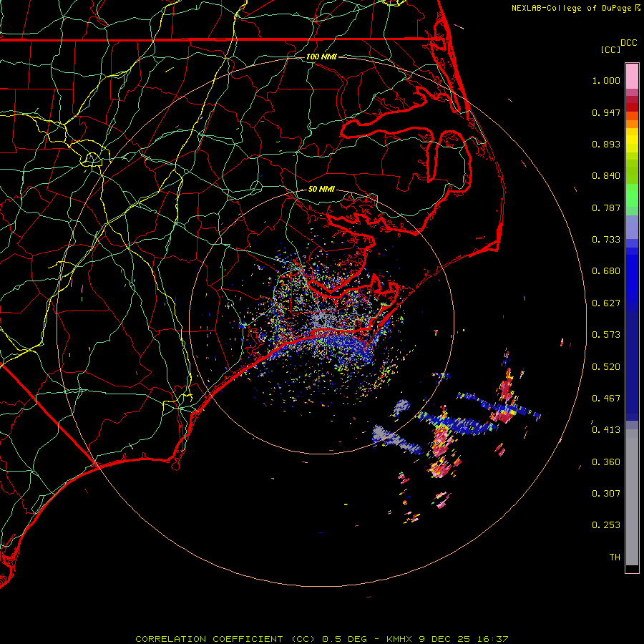Click the 100 NMI range ring label

coord(321,57)
